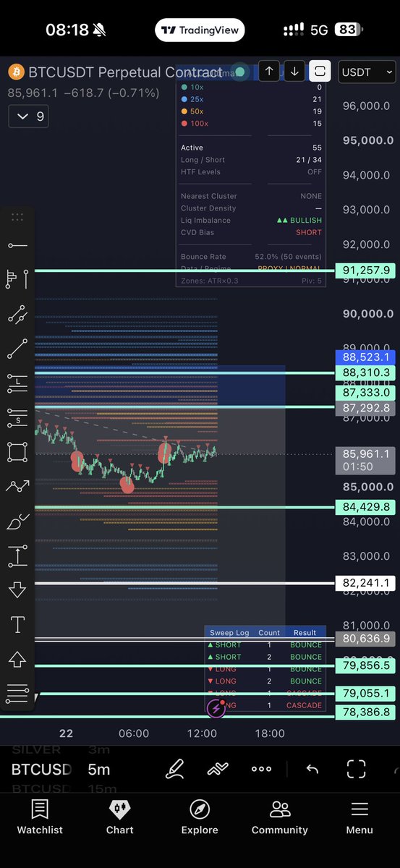Select the long position tool
400x868 pixels.
(x=17, y=383)
